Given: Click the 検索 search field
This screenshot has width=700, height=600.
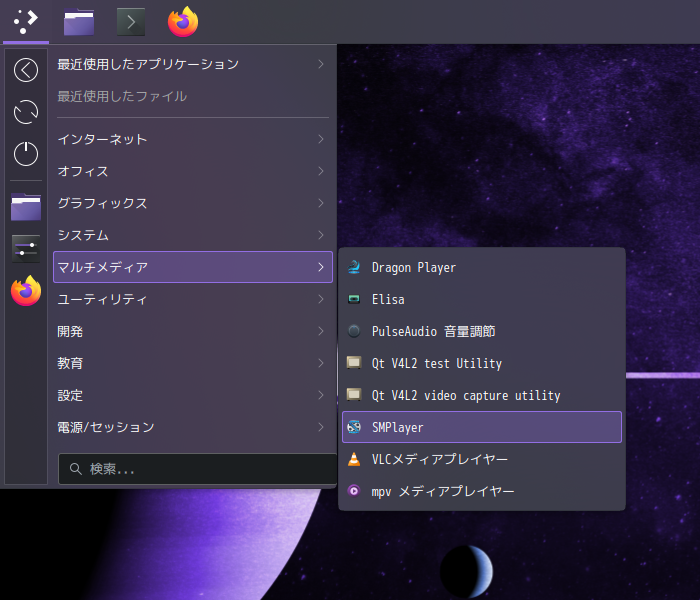Looking at the screenshot, I should coord(197,469).
